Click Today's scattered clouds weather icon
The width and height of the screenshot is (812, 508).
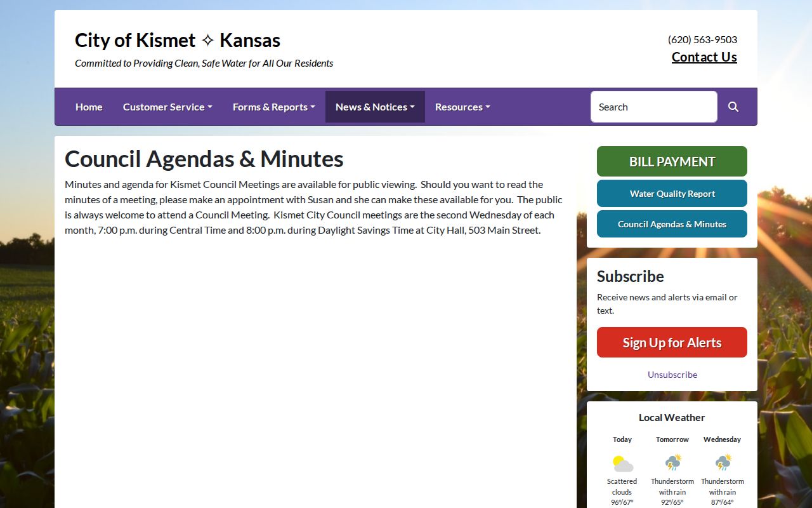tap(622, 463)
